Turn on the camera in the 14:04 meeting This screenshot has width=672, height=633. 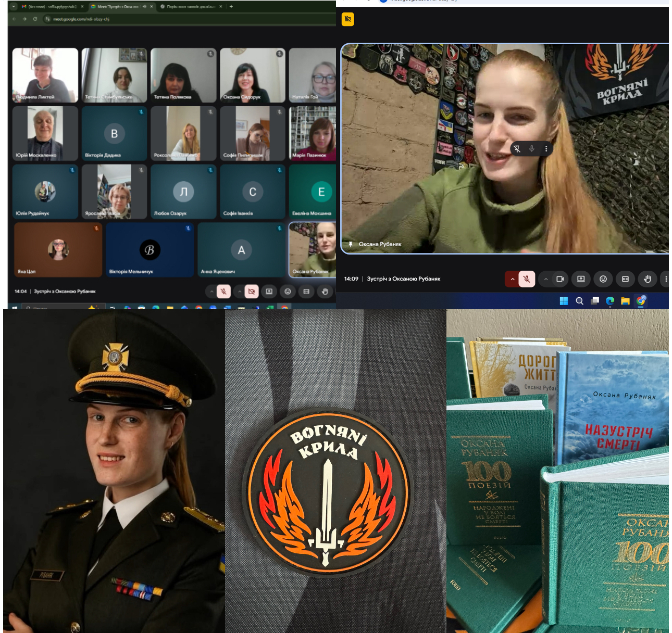coord(251,292)
